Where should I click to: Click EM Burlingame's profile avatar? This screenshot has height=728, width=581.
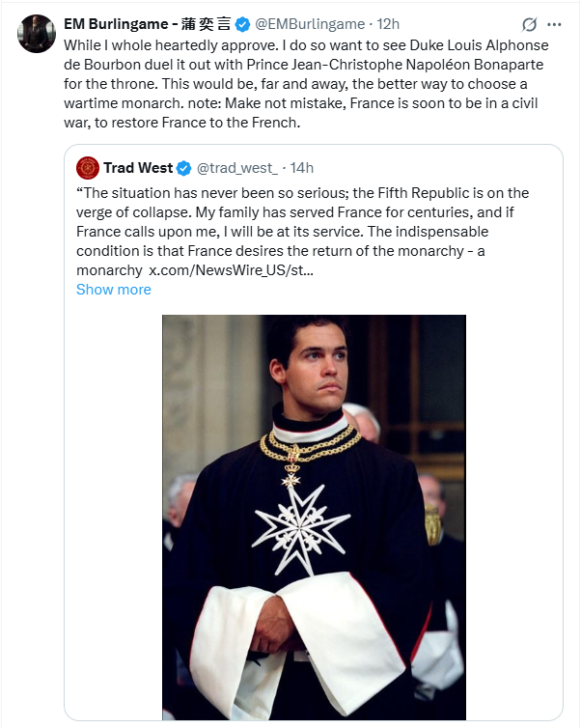(x=37, y=34)
